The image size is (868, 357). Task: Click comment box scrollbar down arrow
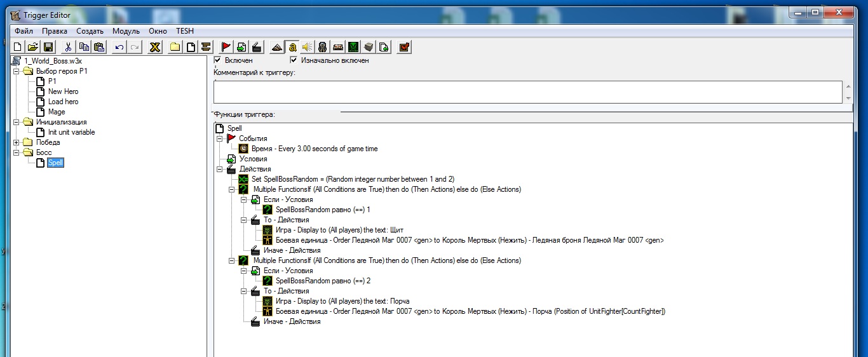[x=848, y=98]
